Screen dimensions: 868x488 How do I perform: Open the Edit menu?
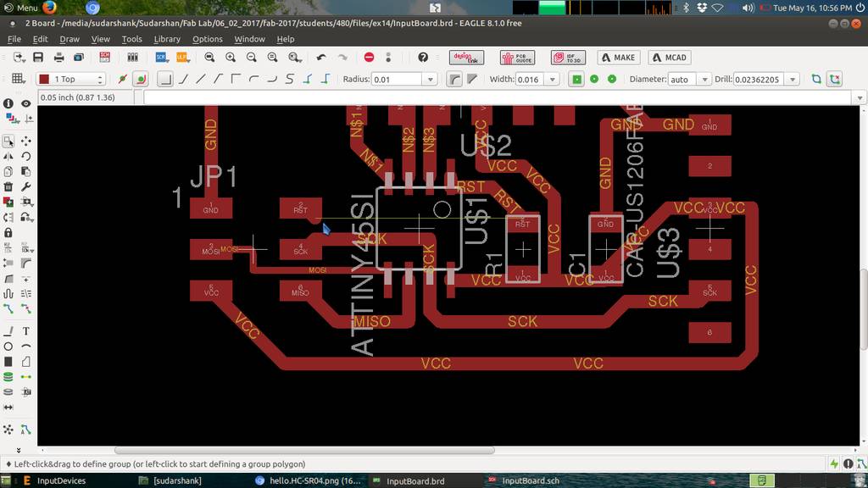(40, 39)
